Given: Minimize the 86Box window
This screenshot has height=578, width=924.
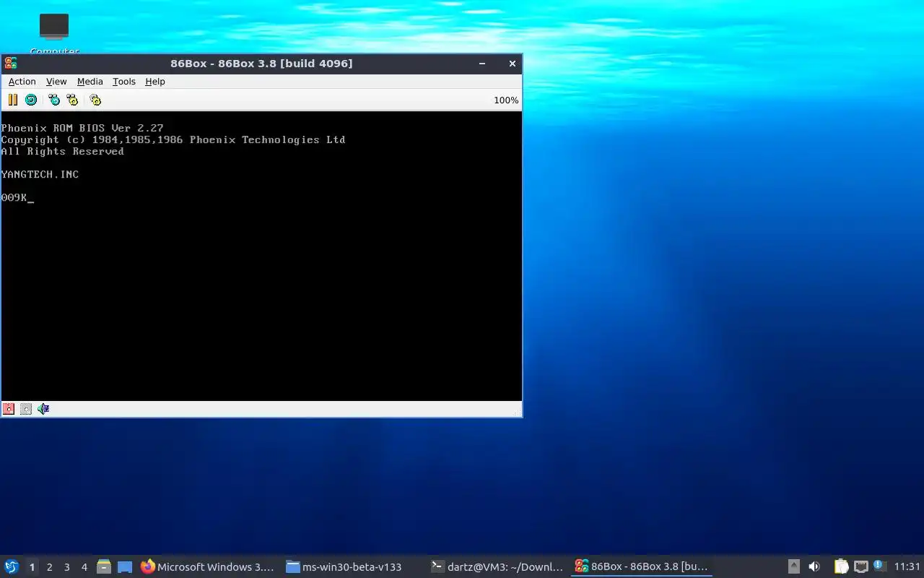Looking at the screenshot, I should pyautogui.click(x=482, y=64).
